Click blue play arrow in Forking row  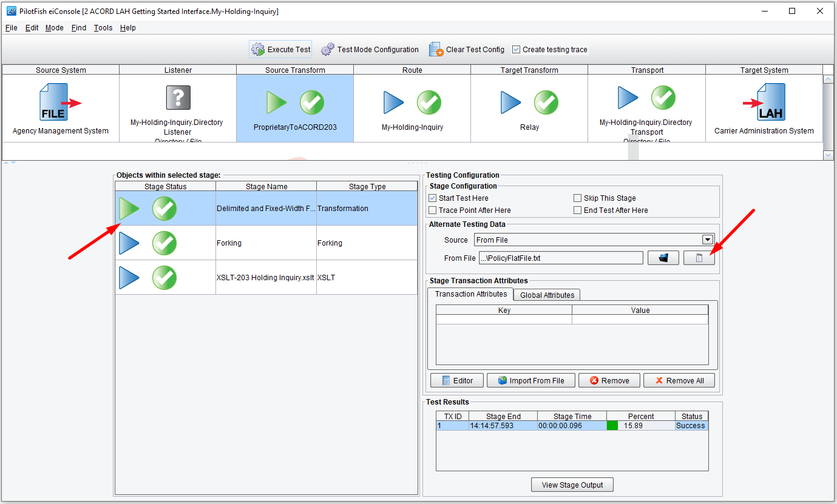[129, 243]
